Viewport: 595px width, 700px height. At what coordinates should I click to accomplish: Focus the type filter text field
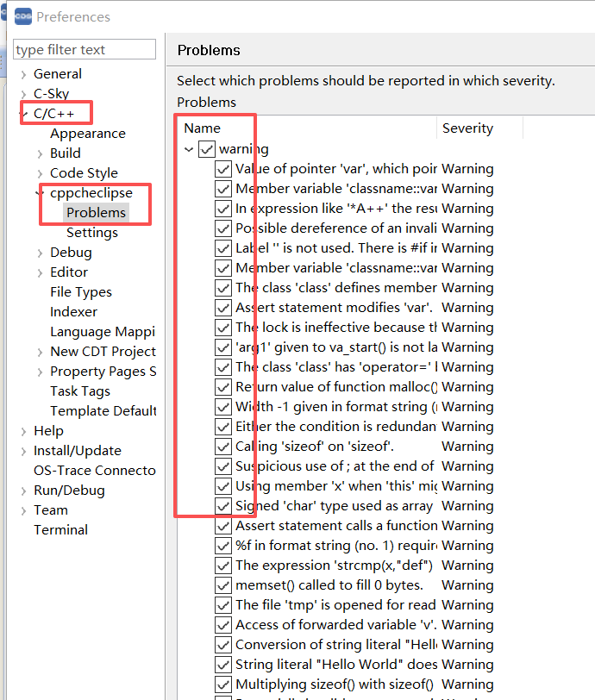point(85,49)
